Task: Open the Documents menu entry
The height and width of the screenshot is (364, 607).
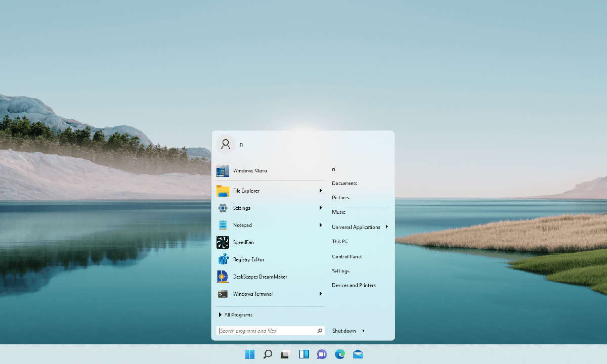Action: pos(344,183)
